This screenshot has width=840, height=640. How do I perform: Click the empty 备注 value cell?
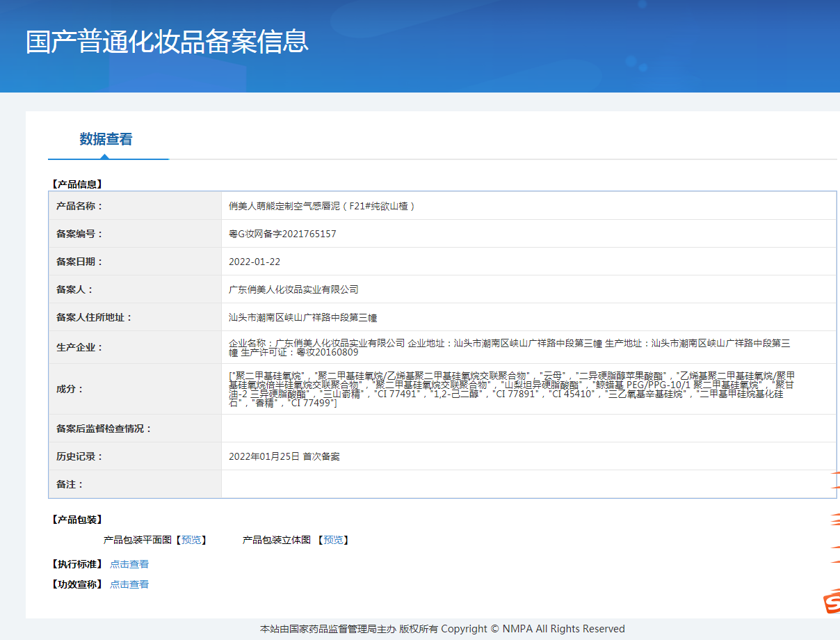coord(528,484)
